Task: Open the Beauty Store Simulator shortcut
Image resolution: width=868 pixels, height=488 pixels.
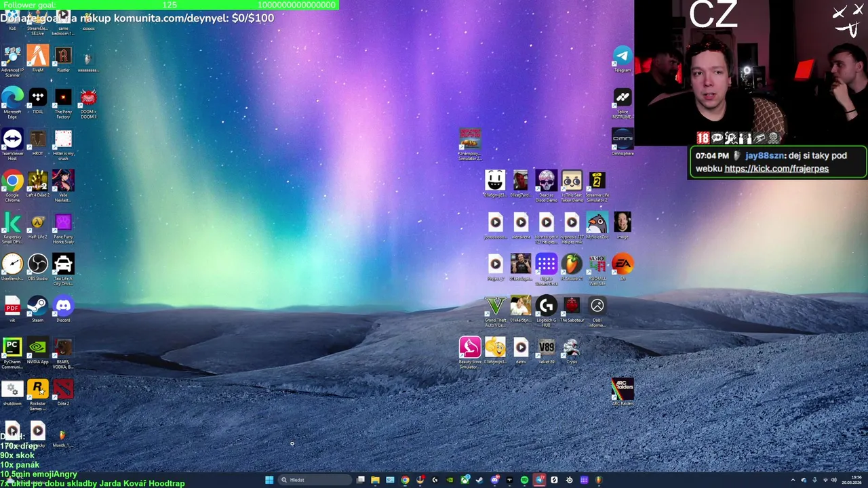Action: (x=470, y=352)
